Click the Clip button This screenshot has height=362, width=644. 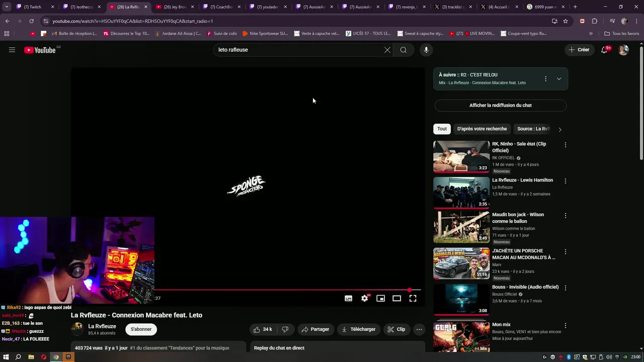pyautogui.click(x=396, y=329)
